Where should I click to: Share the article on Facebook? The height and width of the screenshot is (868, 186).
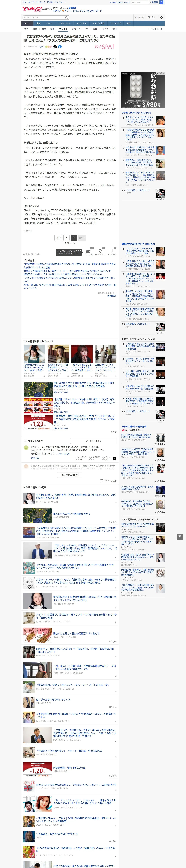click(x=60, y=47)
